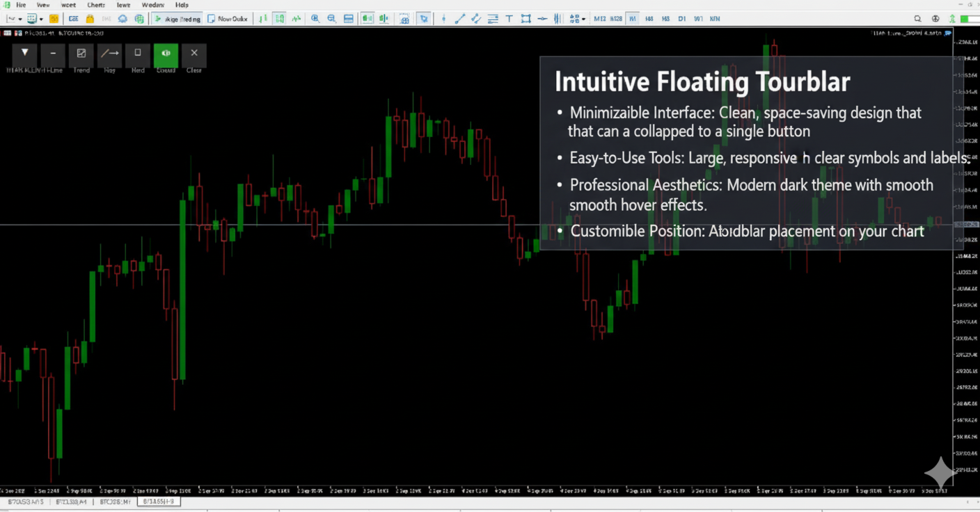The height and width of the screenshot is (512, 980).
Task: Switch chart to line chart type
Action: click(x=295, y=19)
